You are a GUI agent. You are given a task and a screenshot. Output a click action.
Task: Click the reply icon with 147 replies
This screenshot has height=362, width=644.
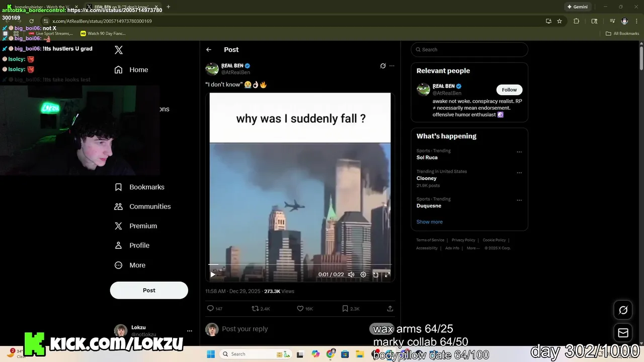point(215,309)
